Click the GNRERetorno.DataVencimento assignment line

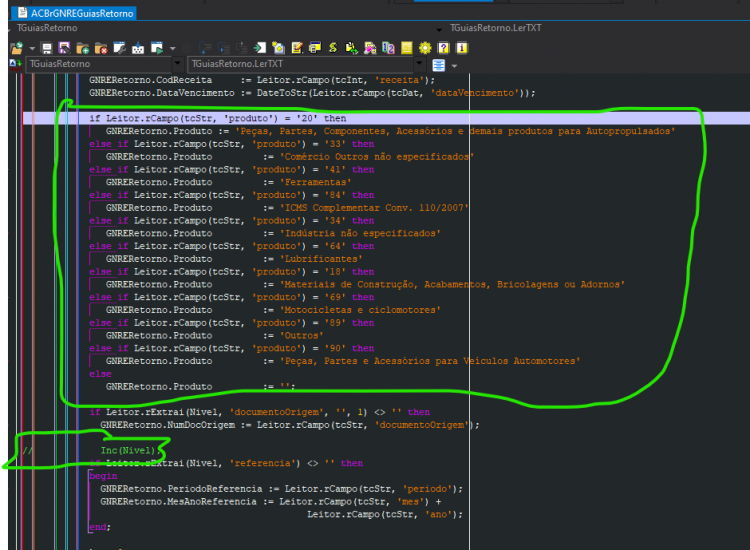point(312,93)
